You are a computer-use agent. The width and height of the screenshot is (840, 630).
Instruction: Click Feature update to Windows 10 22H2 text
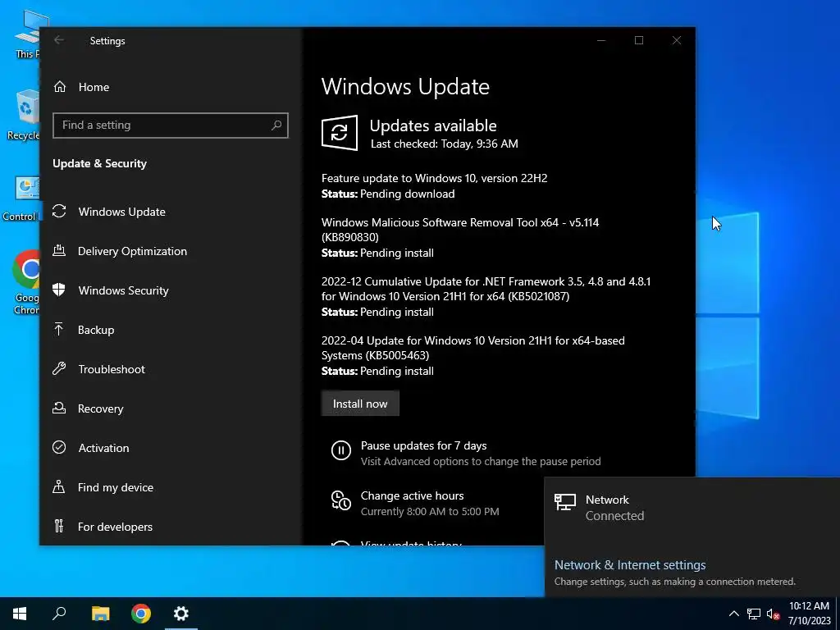[435, 178]
